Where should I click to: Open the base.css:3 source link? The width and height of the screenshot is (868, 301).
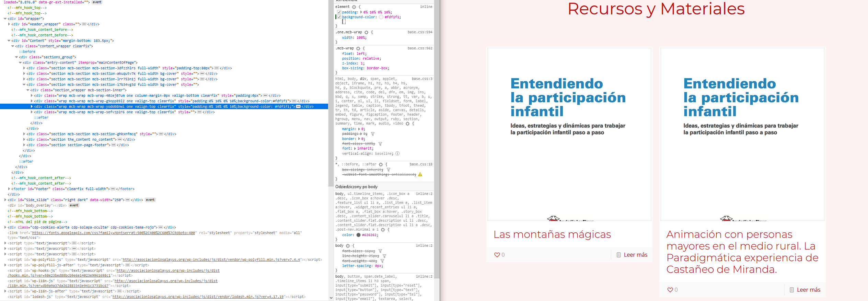422,79
